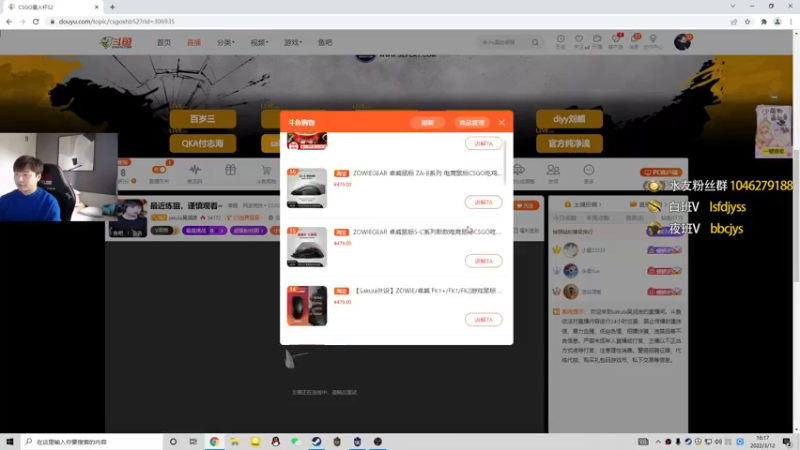Open the messages icon with red badge
Viewport: 800px width, 450px height.
tap(635, 41)
